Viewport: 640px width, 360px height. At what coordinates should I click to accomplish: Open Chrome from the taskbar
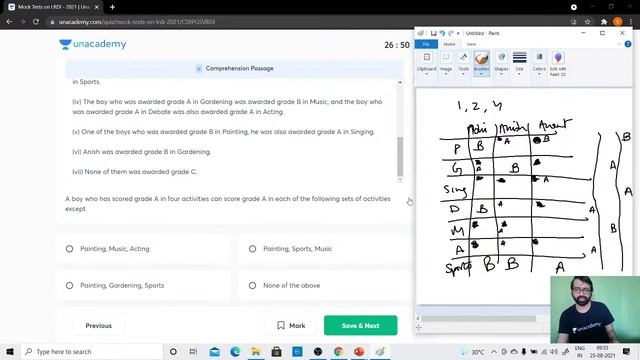pos(338,351)
